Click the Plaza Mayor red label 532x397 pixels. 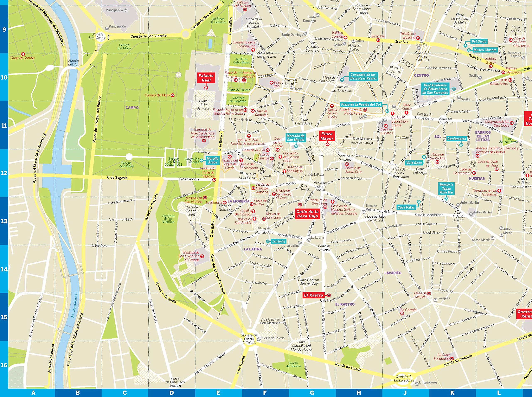tap(327, 136)
